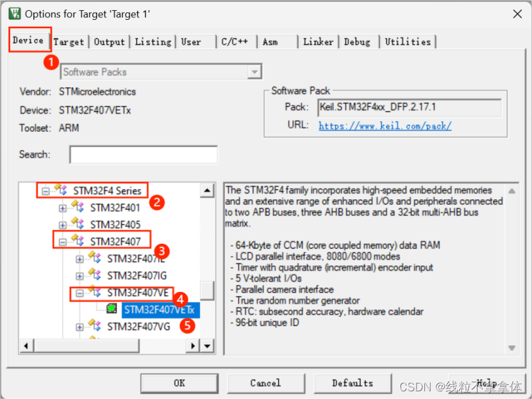
Task: Click the Cancel button
Action: click(265, 384)
